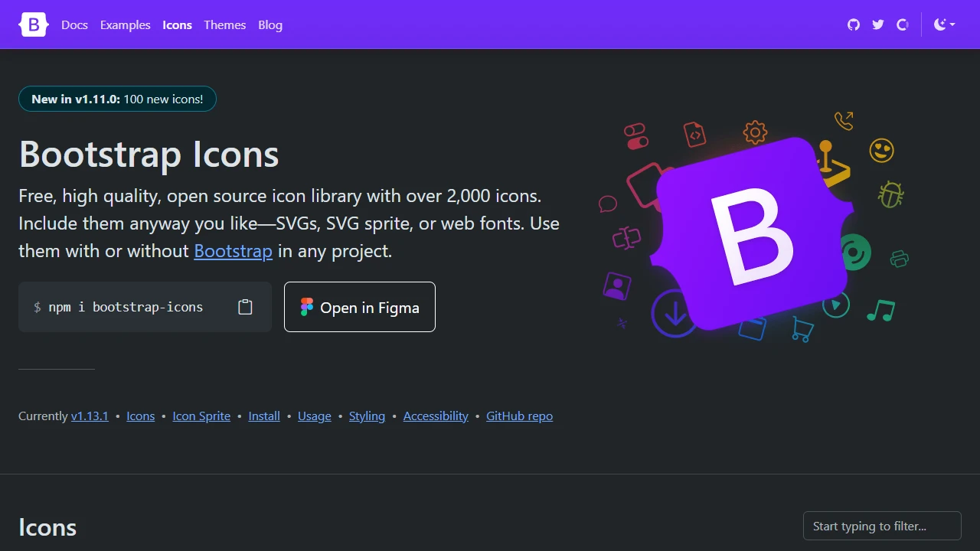Screen dimensions: 980x551
Task: Click the Figma logo inside the Open in Figma button
Action: click(x=306, y=307)
